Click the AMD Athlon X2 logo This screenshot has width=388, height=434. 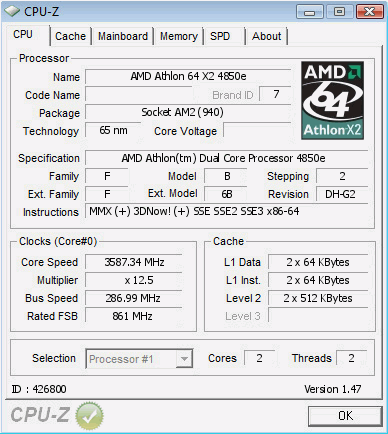coord(332,100)
